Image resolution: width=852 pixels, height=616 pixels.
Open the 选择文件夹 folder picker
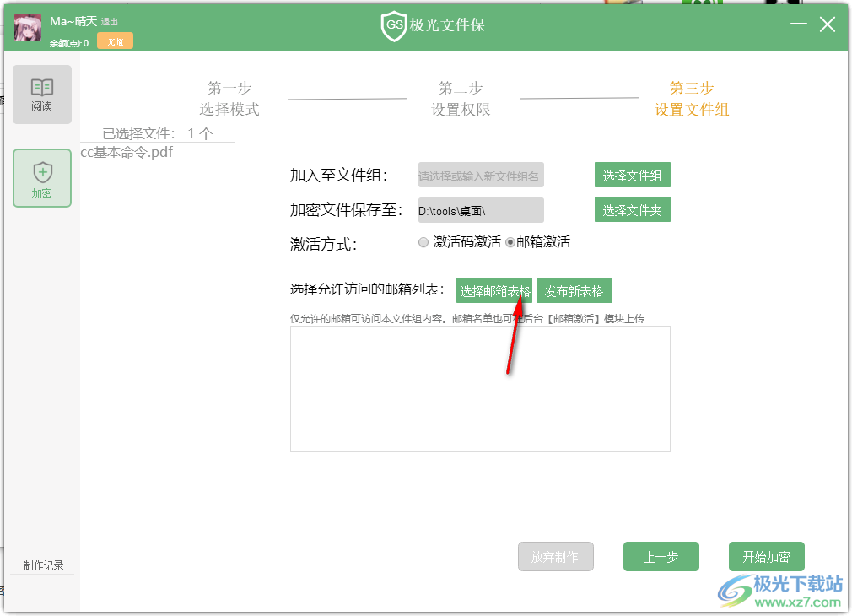[632, 209]
